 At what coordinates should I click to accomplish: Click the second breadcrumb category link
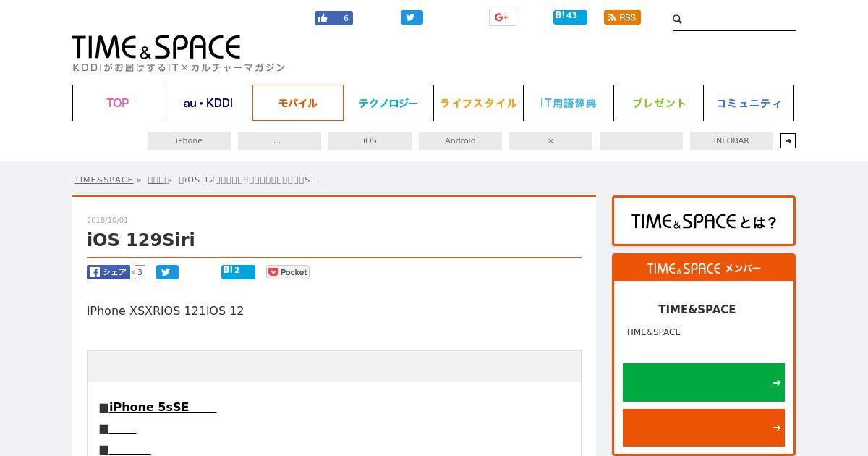click(x=158, y=180)
